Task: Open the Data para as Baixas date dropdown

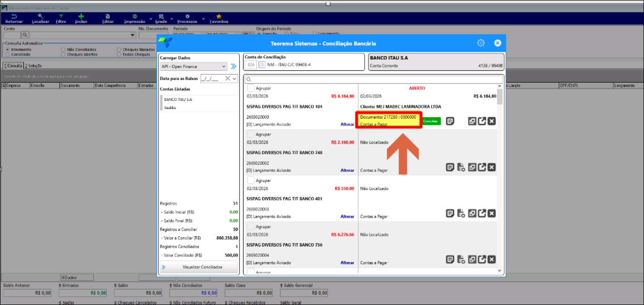Action: pos(234,79)
